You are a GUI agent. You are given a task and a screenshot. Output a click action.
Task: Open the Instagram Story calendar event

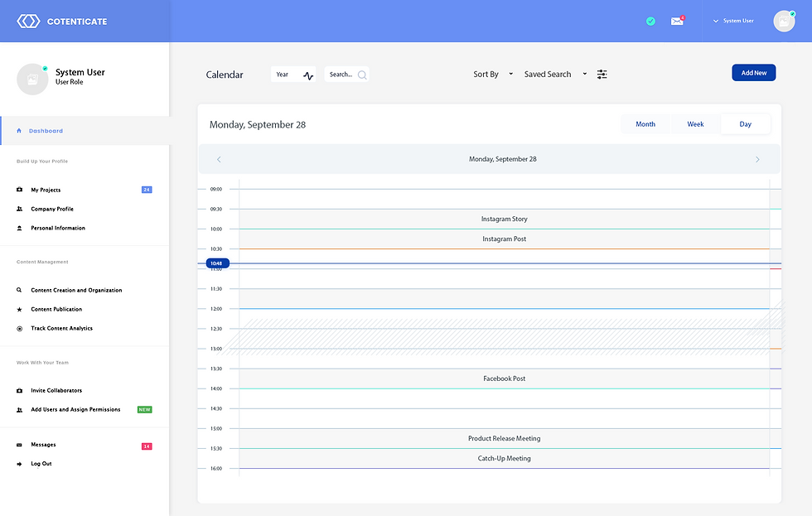coord(504,219)
